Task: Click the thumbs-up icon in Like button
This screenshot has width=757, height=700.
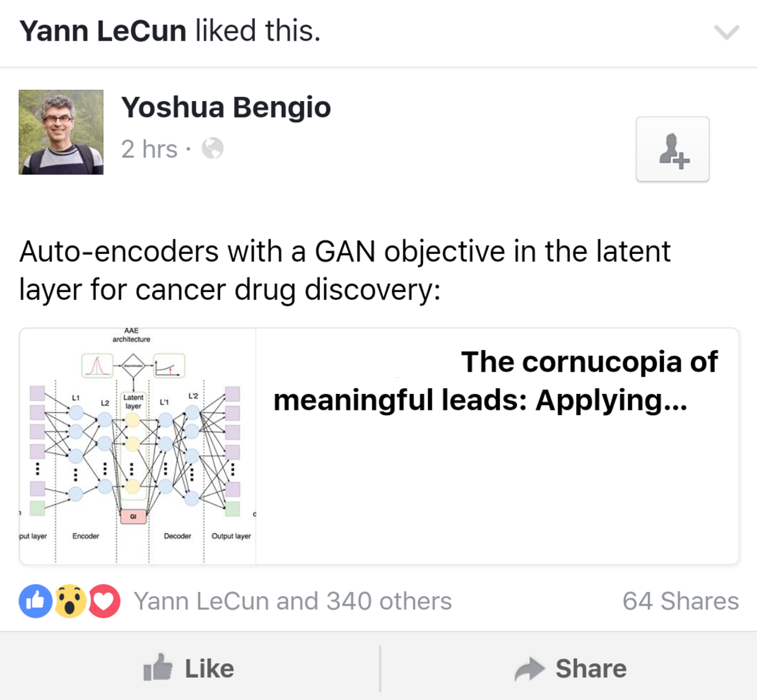Action: [x=158, y=668]
